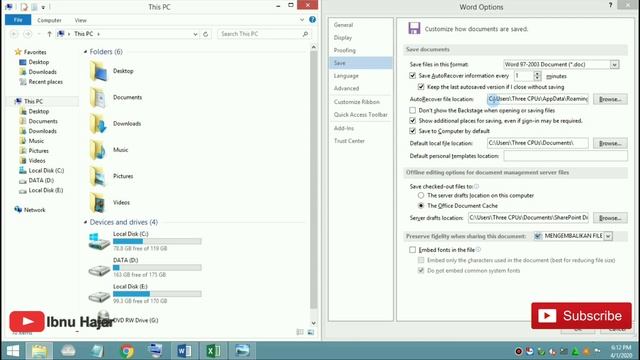Image resolution: width=640 pixels, height=360 pixels.
Task: Open the photo viewer app on taskbar
Action: (x=242, y=351)
